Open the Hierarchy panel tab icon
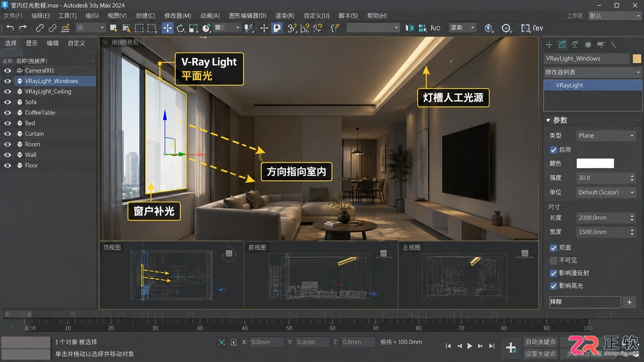 [x=575, y=45]
